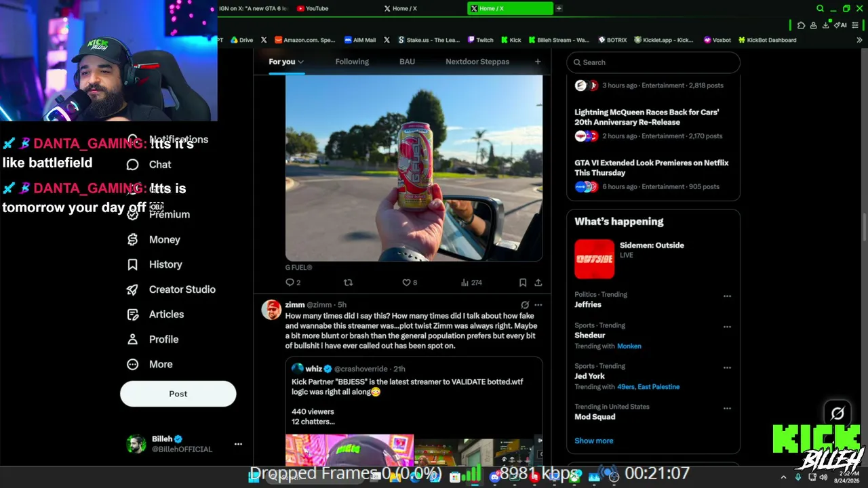The image size is (868, 488).
Task: Click Discord icon in the taskbar
Action: [494, 476]
